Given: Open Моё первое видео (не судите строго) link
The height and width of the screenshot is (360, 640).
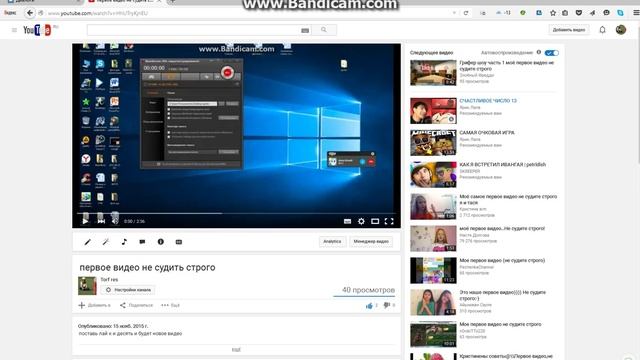Looking at the screenshot, I should click(x=502, y=260).
